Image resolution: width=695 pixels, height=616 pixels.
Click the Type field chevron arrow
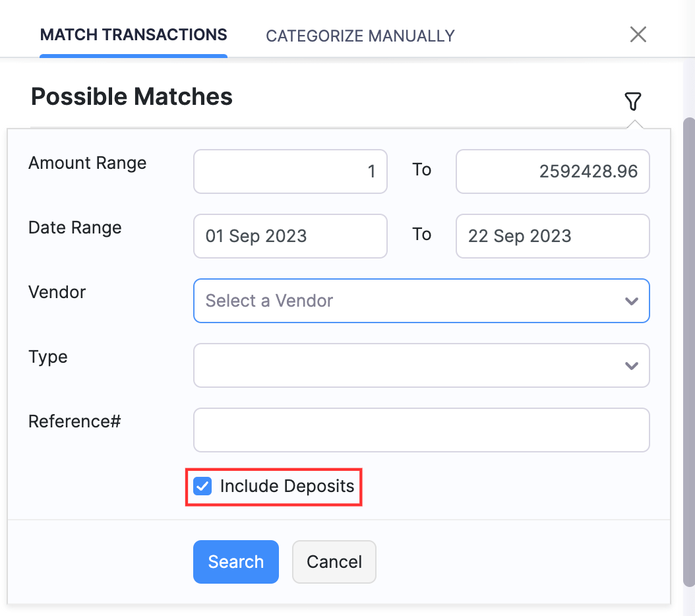click(x=632, y=365)
